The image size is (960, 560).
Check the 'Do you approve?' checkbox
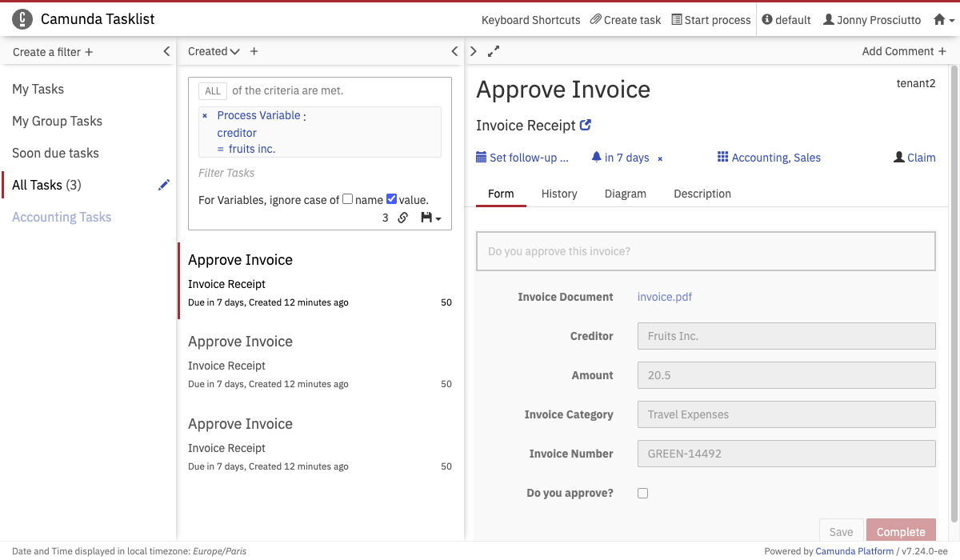tap(642, 493)
